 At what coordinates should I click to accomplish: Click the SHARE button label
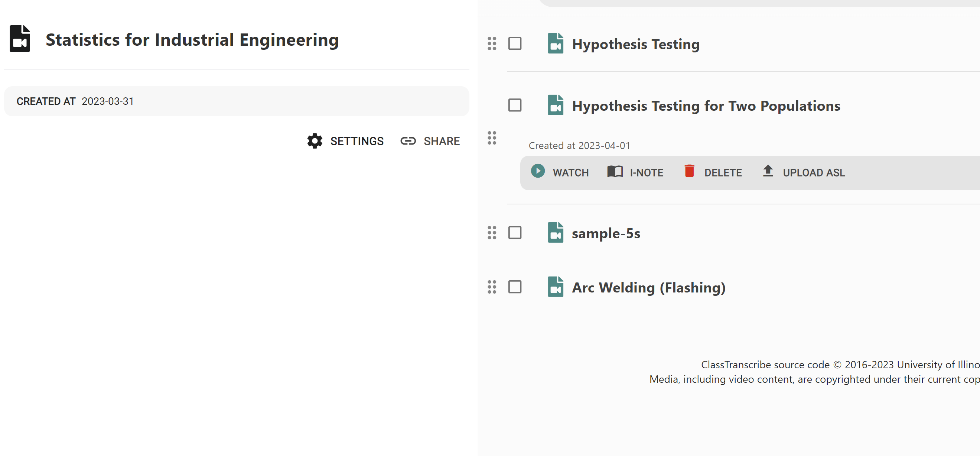[441, 141]
